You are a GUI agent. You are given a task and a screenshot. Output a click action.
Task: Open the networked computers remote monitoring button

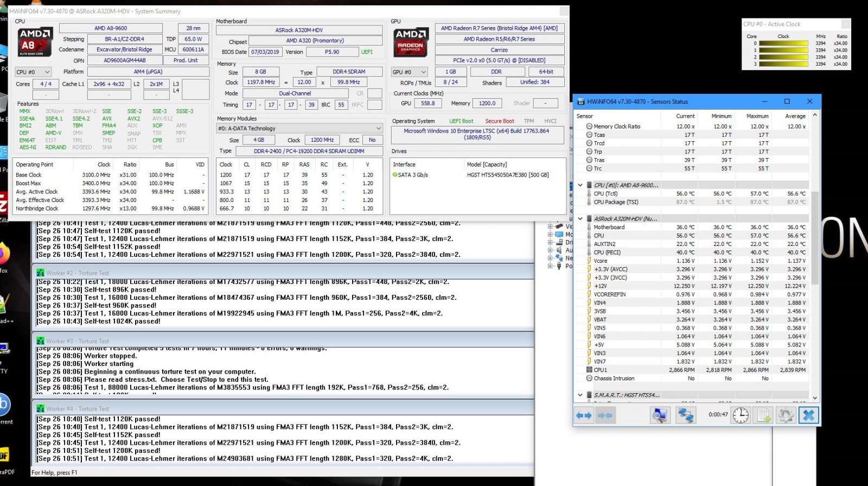point(685,415)
